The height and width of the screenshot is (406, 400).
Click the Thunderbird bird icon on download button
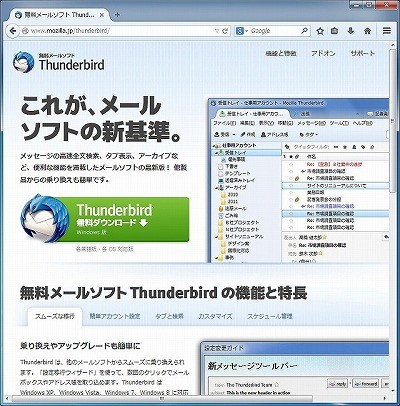tap(45, 219)
